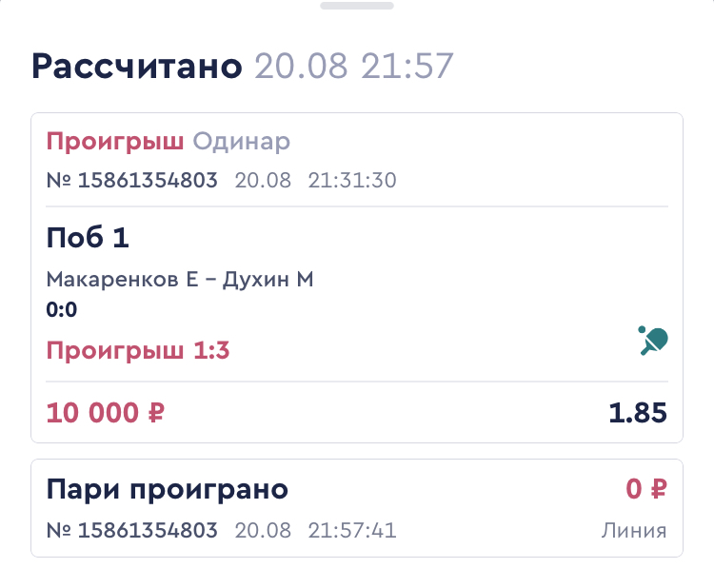The height and width of the screenshot is (588, 714).
Task: Click the 10 000 ₽ stake amount
Action: coord(105,413)
